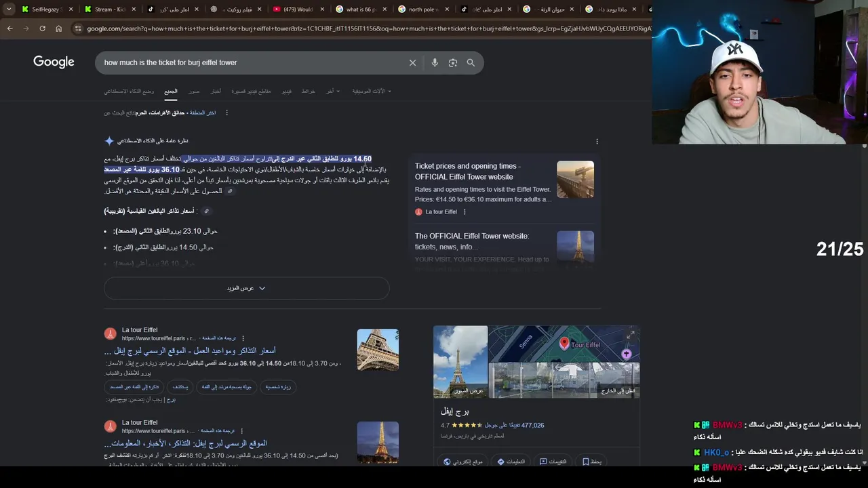
Task: Select the 'مقاطع فيديو قصيرة' short videos filter
Action: 252,91
